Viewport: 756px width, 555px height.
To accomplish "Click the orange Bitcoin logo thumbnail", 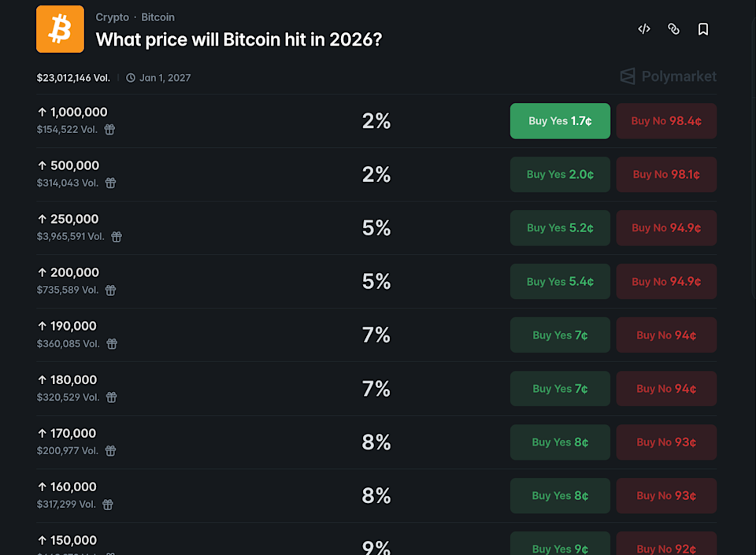I will (60, 29).
